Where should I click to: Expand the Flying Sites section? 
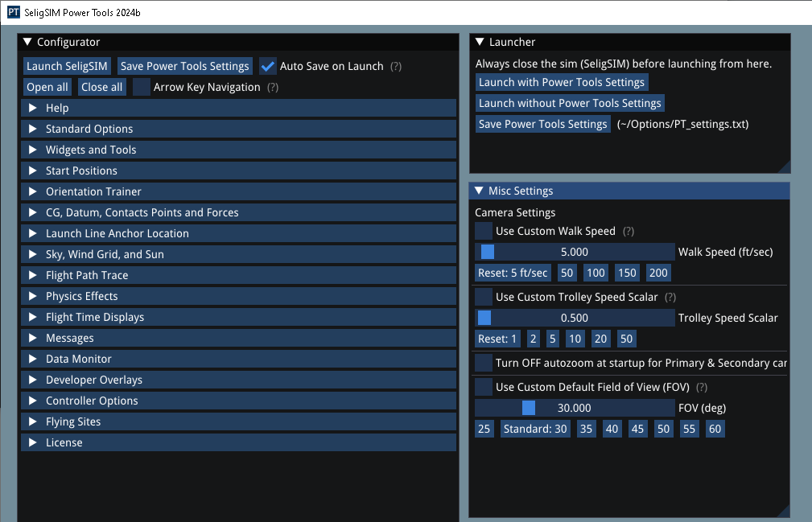point(239,421)
